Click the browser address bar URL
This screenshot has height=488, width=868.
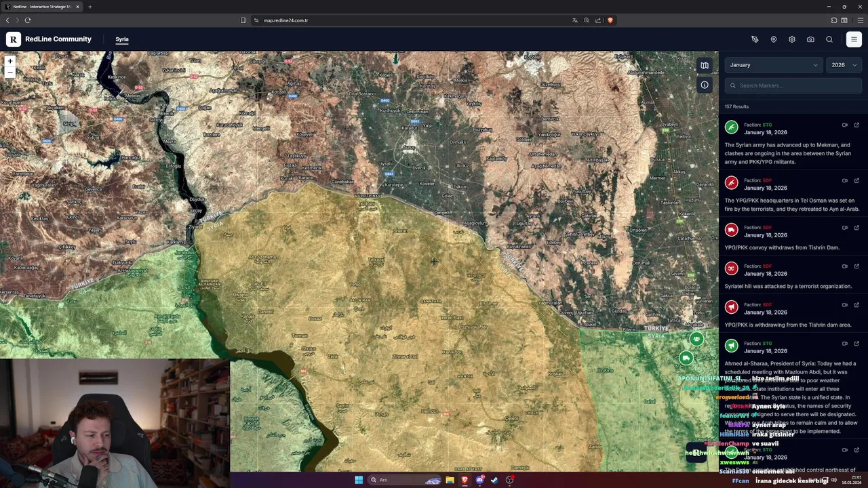[x=285, y=20]
